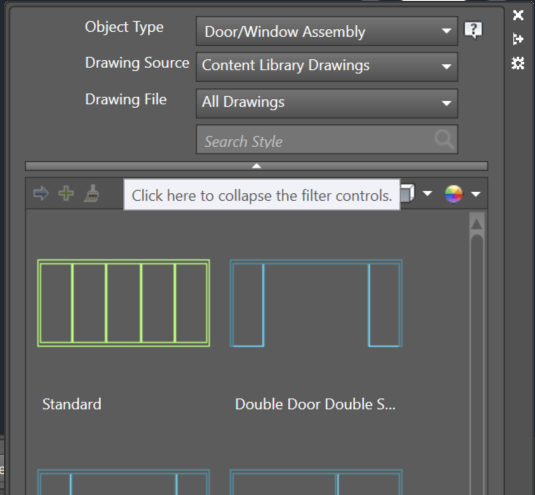The width and height of the screenshot is (535, 495).
Task: Click the 3D view cube icon
Action: tap(407, 193)
